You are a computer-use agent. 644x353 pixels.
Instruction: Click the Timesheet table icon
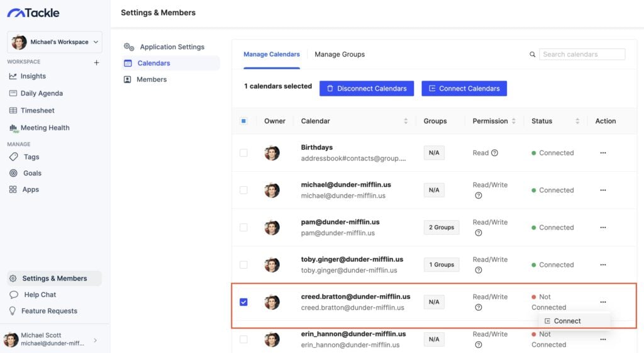[x=13, y=111]
